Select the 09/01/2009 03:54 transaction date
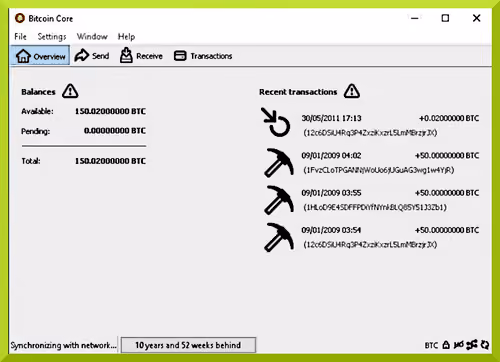The width and height of the screenshot is (500, 362). coord(331,230)
